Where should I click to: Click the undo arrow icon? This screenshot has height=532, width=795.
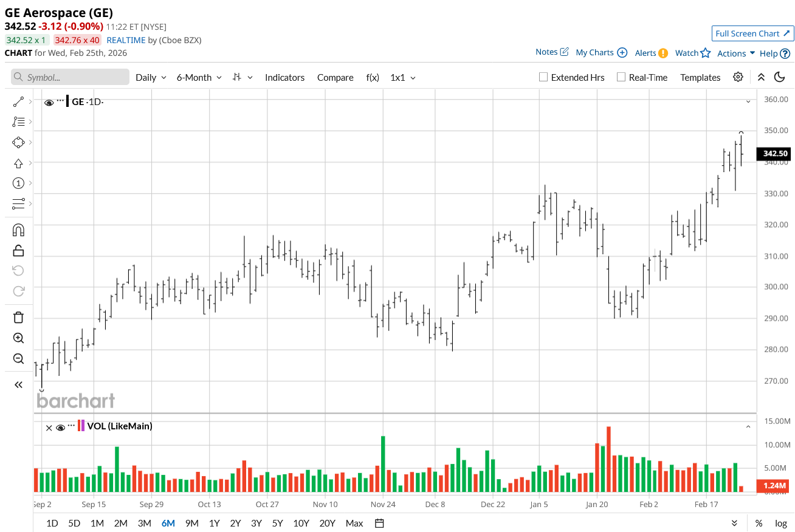tap(18, 271)
